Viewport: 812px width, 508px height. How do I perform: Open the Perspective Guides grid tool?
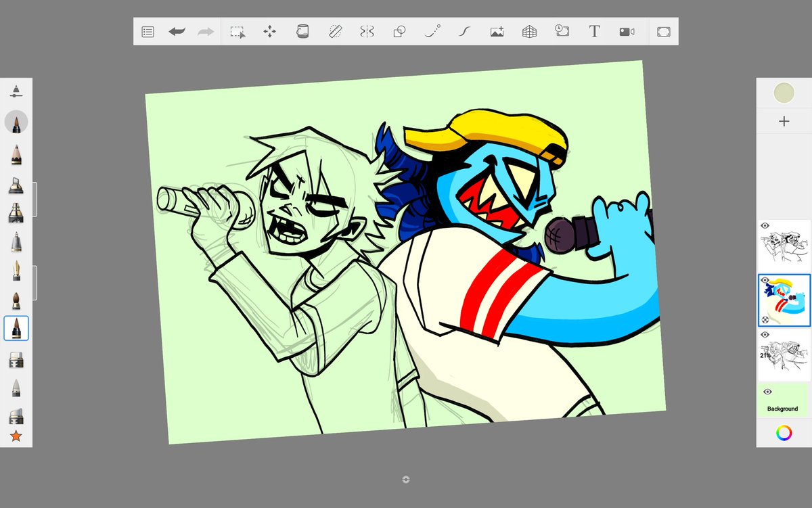point(529,31)
